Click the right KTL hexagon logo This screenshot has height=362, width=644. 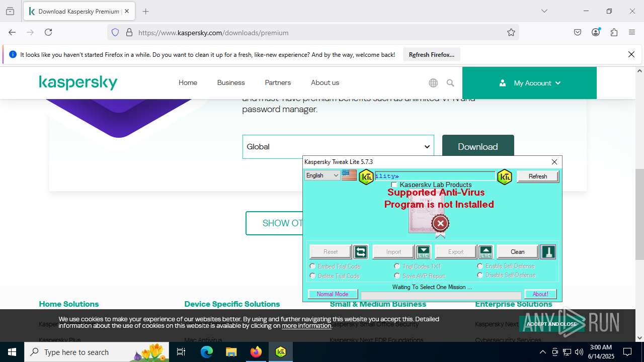coord(504,176)
